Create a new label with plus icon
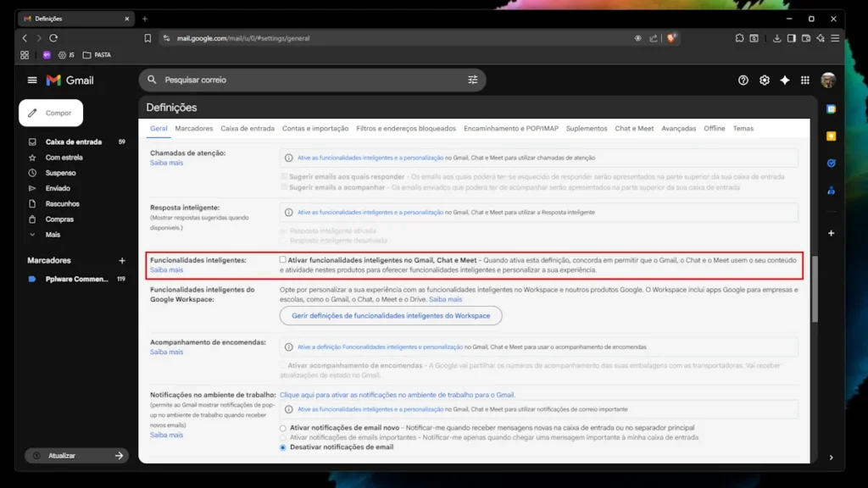The image size is (868, 488). (x=122, y=261)
